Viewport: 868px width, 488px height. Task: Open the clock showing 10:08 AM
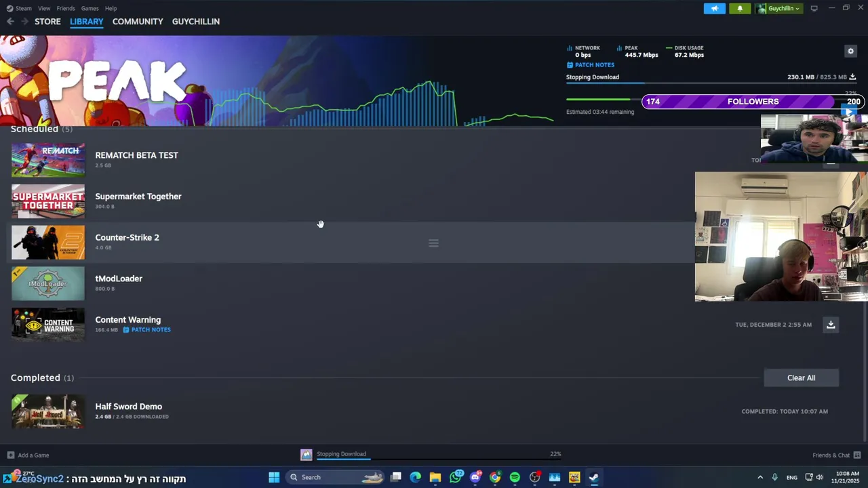point(848,477)
